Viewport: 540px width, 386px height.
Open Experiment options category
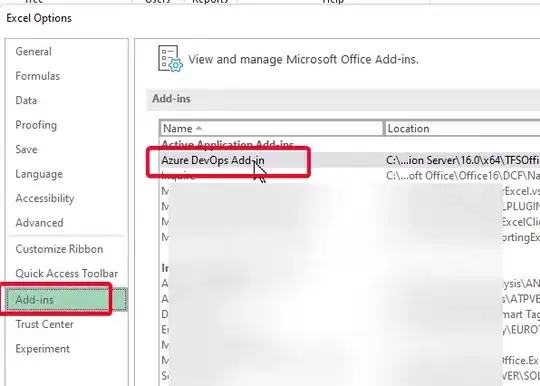(x=42, y=349)
